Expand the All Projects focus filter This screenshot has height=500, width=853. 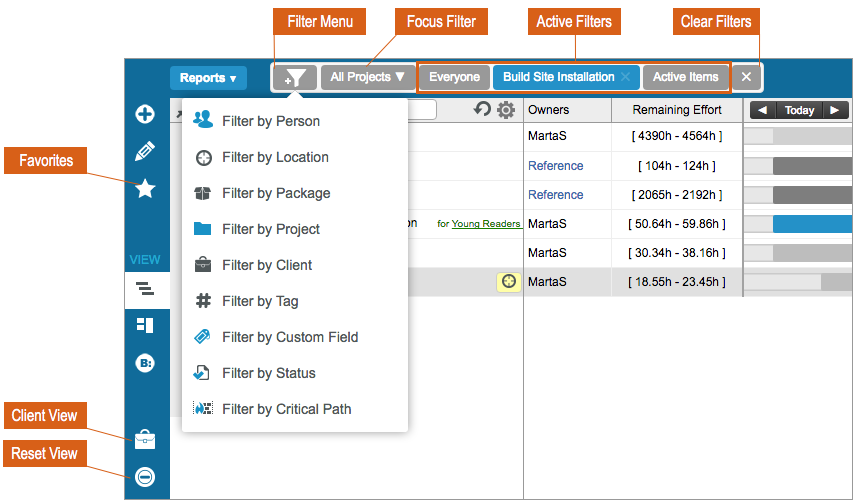click(368, 77)
